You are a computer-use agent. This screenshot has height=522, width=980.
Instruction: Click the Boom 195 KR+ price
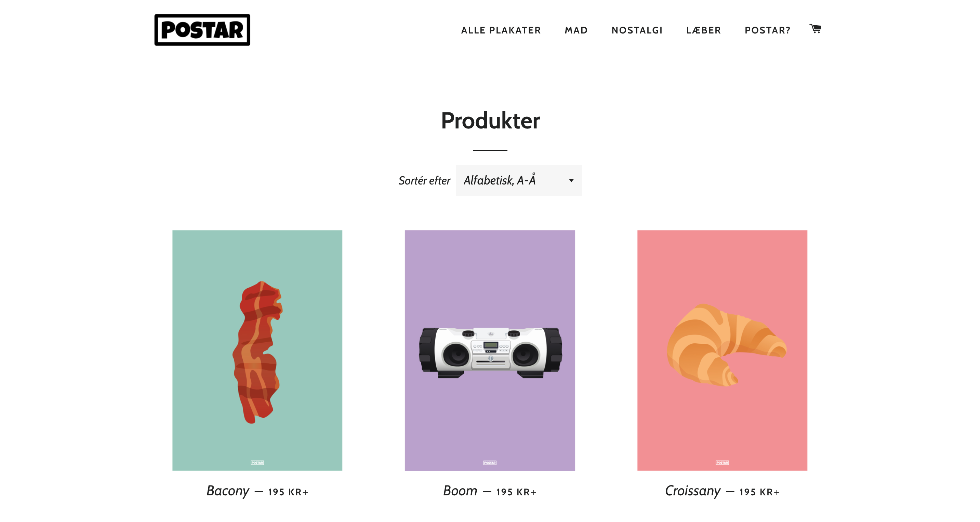click(516, 492)
